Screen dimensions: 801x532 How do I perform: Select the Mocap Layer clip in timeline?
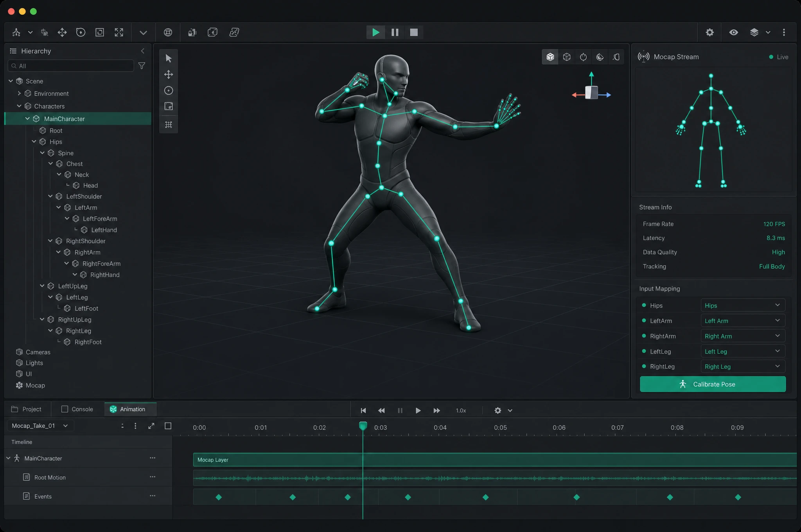(x=495, y=460)
